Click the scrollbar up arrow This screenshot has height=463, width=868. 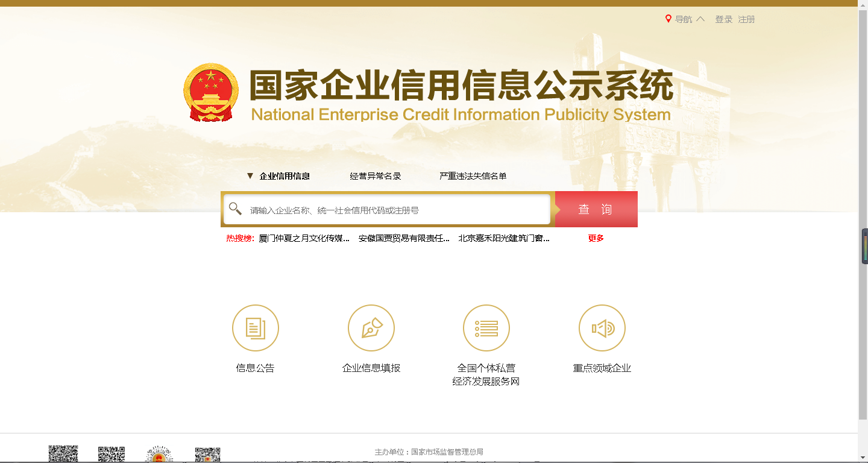[863, 4]
